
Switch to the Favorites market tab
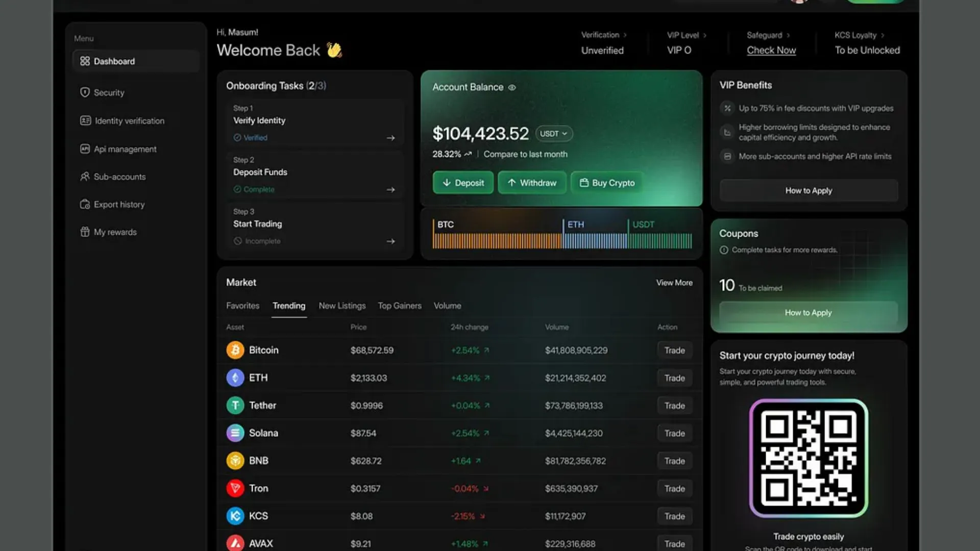[x=242, y=306]
